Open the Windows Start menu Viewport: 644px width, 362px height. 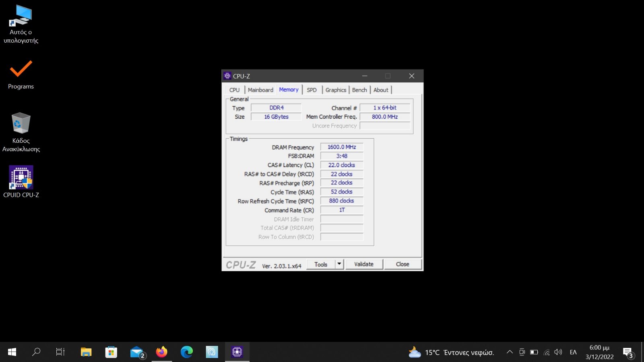pos(12,352)
